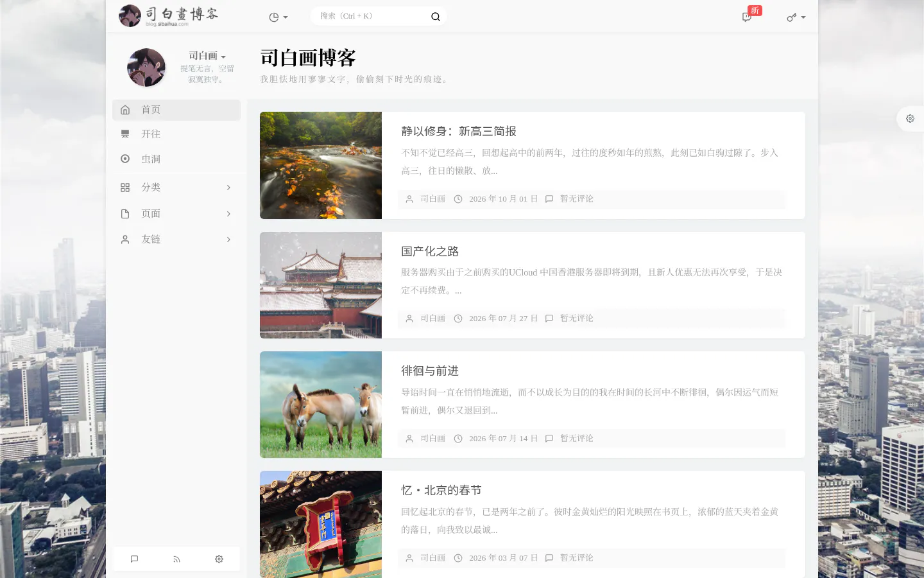This screenshot has width=924, height=578.
Task: Expand the 分类 submenu chevron
Action: pos(228,188)
